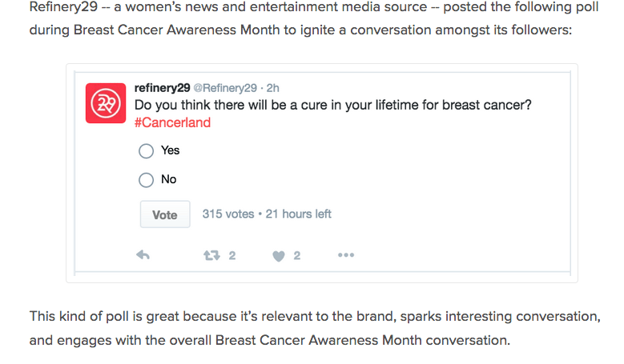Select the No poll radio button
The width and height of the screenshot is (624, 364).
point(146,180)
